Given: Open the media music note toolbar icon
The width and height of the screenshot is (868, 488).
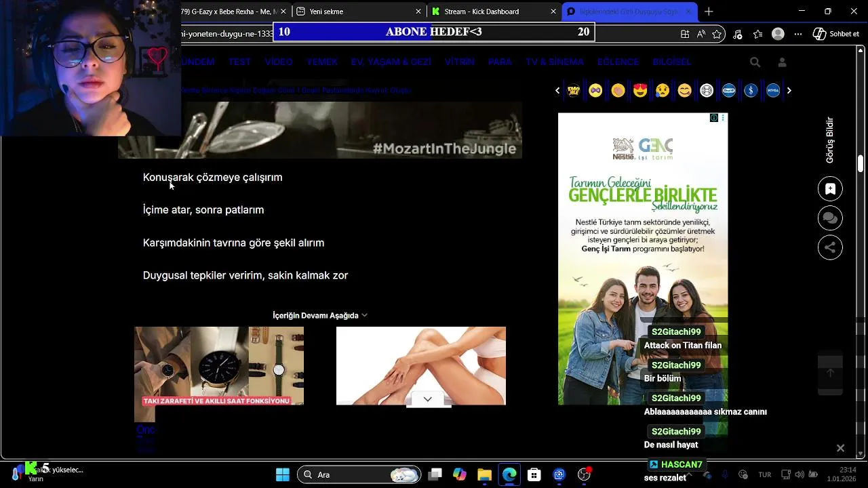Looking at the screenshot, I should (x=738, y=34).
